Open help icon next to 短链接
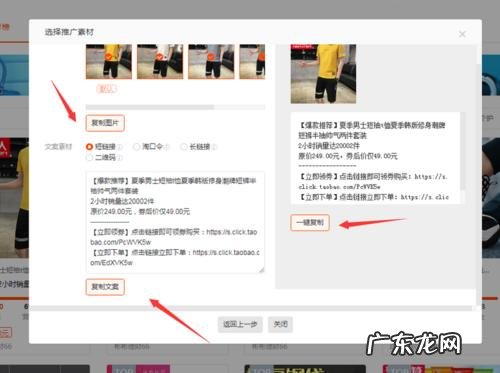The image size is (500, 373). click(120, 147)
